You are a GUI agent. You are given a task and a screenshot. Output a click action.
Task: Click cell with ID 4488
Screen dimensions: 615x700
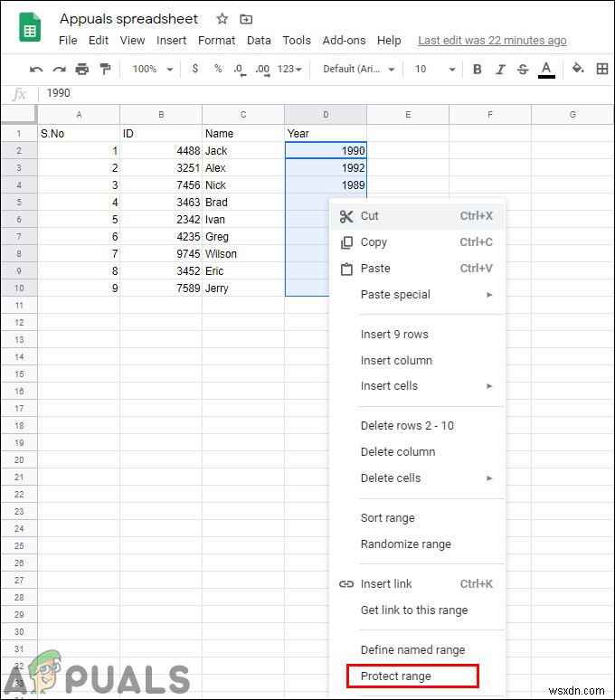click(x=161, y=151)
